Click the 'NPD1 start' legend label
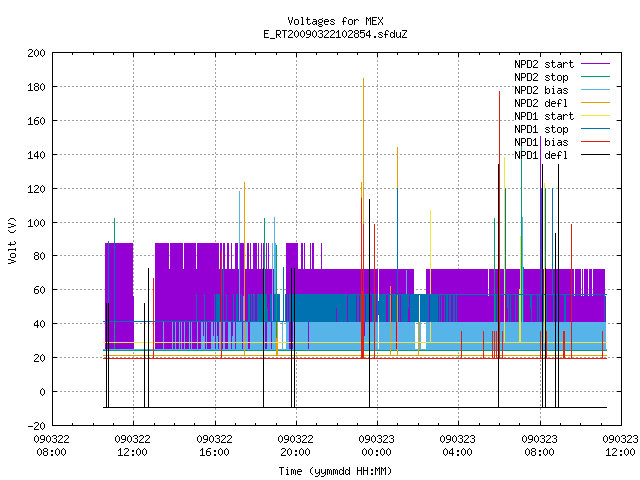640x480 pixels. pyautogui.click(x=544, y=116)
